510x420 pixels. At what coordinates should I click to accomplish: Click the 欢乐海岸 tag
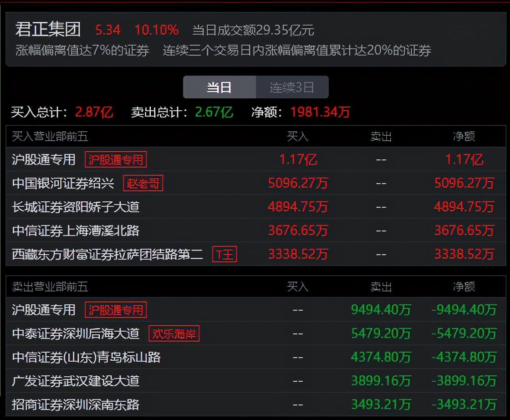click(x=174, y=334)
